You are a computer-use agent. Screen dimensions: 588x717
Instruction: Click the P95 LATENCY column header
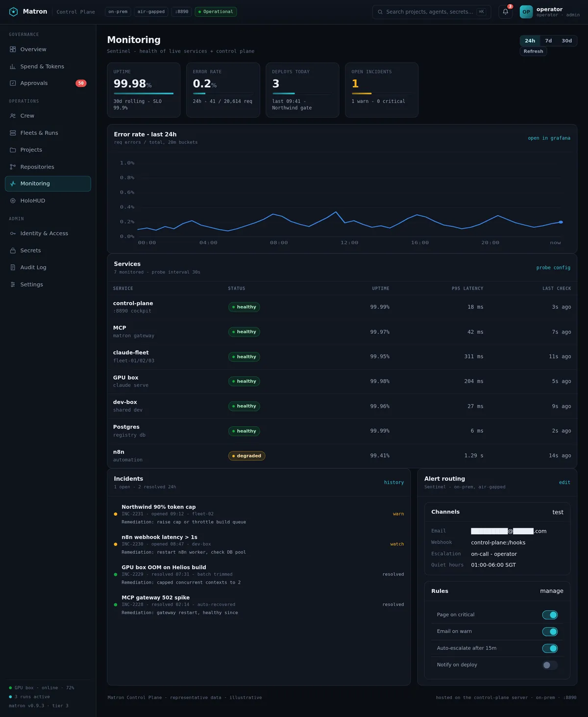point(467,289)
